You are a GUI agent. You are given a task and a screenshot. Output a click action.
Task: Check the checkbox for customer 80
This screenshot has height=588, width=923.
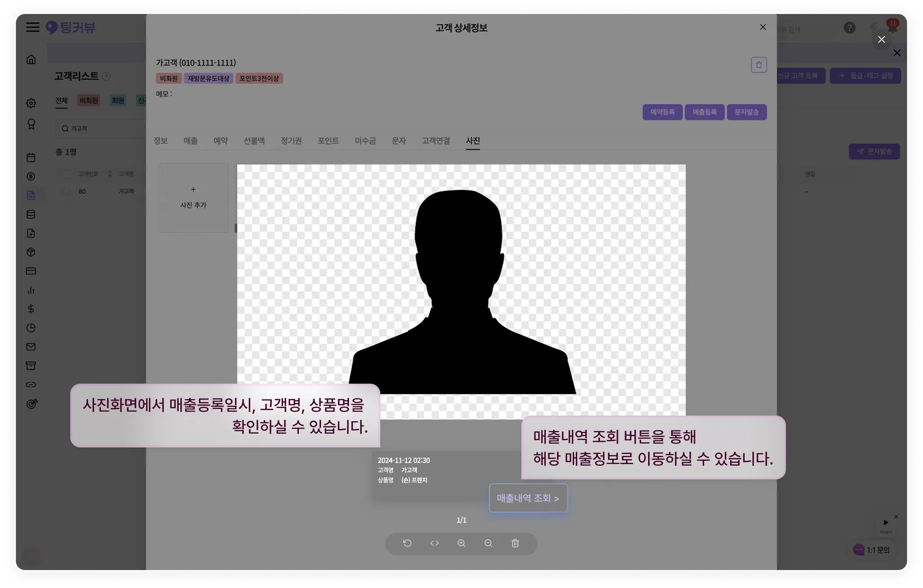click(66, 191)
